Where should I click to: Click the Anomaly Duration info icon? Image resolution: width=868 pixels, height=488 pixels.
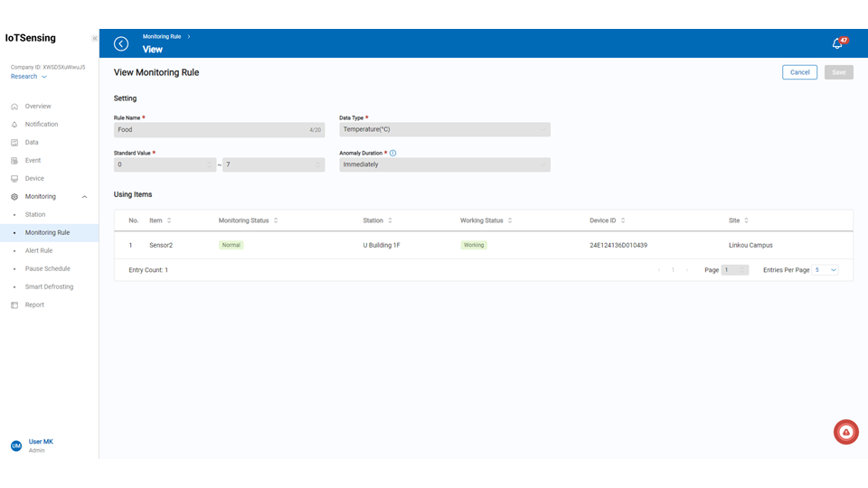pyautogui.click(x=393, y=154)
